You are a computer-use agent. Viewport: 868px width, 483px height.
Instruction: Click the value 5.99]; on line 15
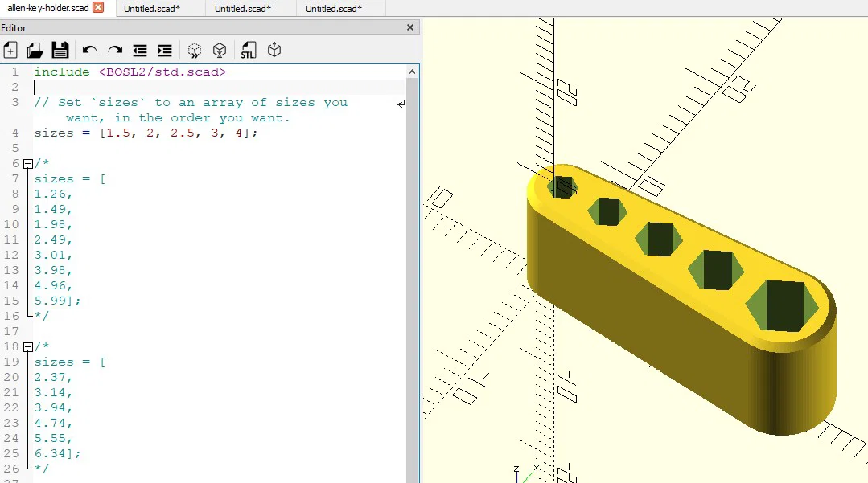58,301
